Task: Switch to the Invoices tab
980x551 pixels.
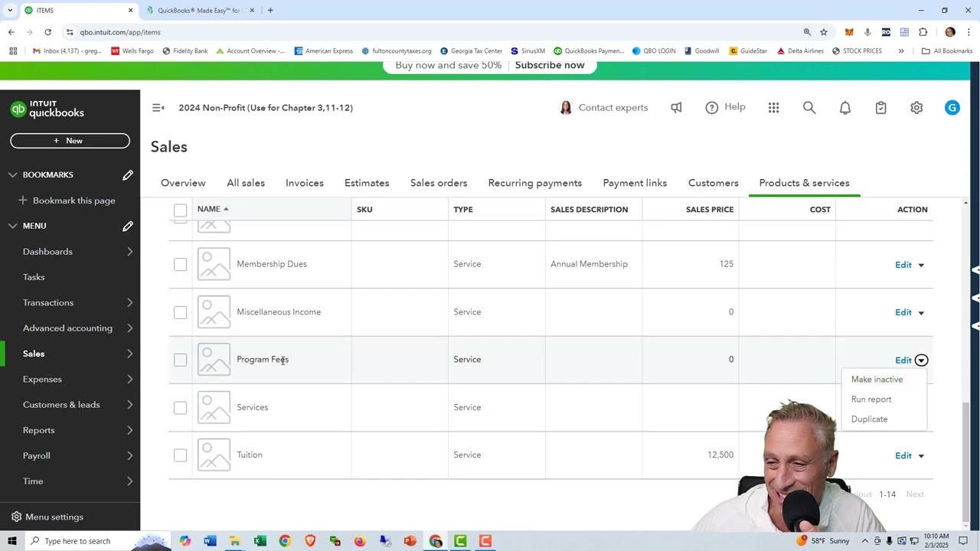Action: 305,184
